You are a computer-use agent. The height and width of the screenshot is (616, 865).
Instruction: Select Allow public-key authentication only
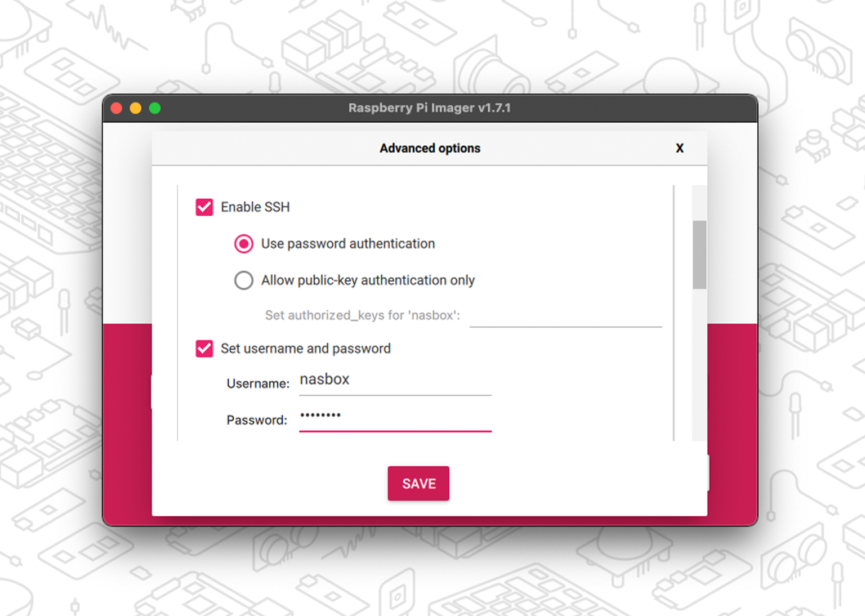click(x=243, y=280)
